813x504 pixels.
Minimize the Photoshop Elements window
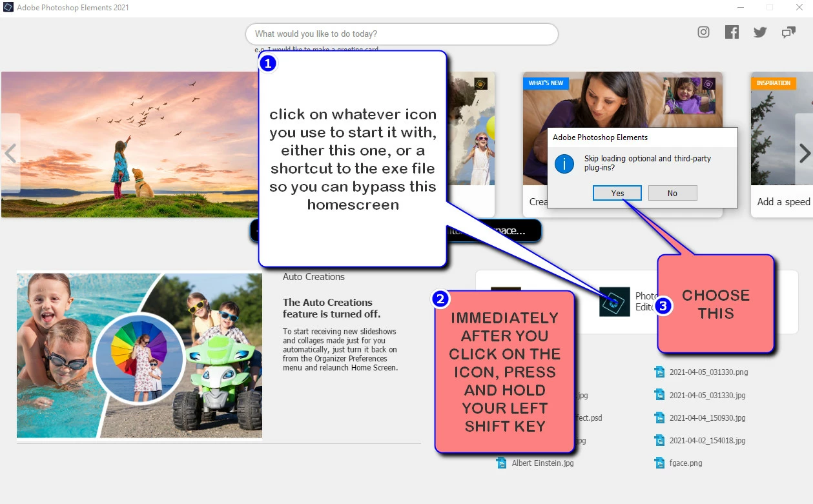tap(739, 7)
